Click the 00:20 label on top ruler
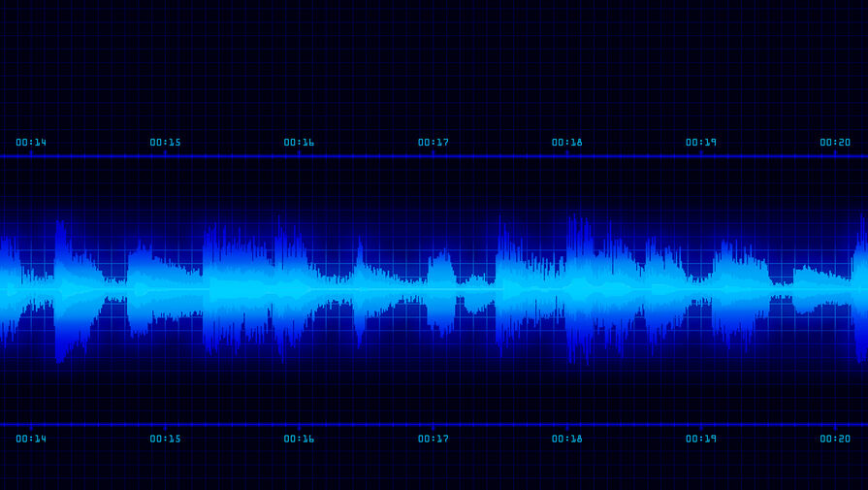This screenshot has height=490, width=868. point(835,143)
